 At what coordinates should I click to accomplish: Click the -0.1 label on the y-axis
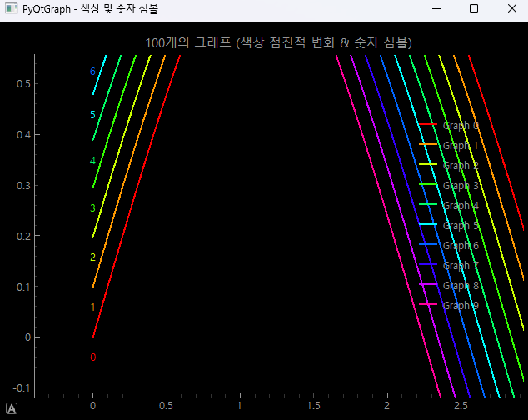click(22, 388)
